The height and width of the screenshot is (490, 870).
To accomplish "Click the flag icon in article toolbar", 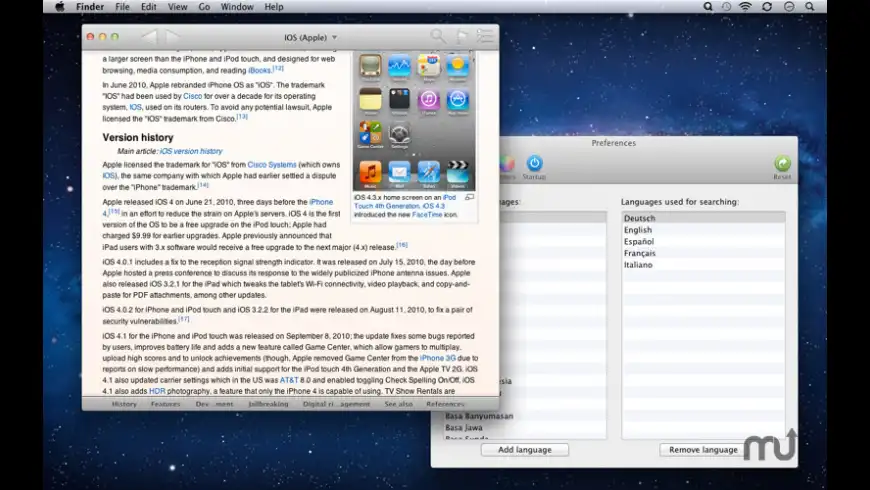I will pyautogui.click(x=462, y=37).
